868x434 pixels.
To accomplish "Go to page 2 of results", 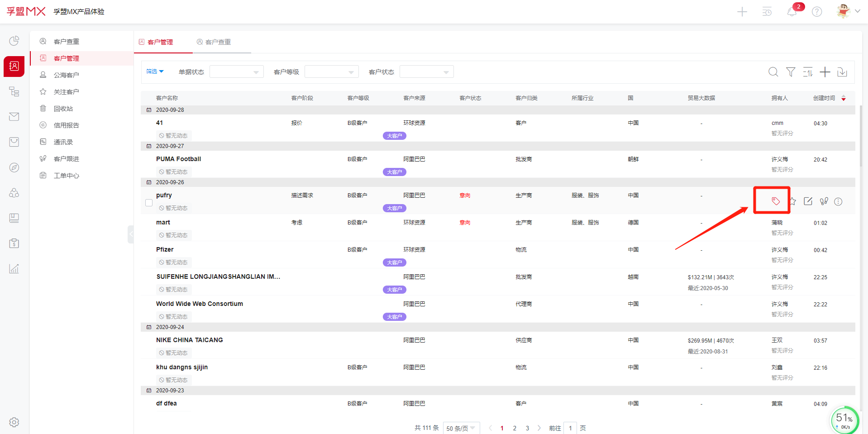I will (515, 428).
